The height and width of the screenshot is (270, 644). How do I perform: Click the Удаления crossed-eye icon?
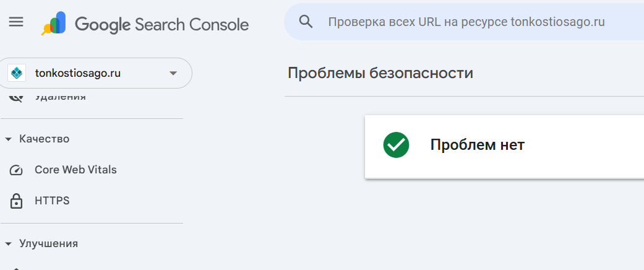[x=16, y=97]
